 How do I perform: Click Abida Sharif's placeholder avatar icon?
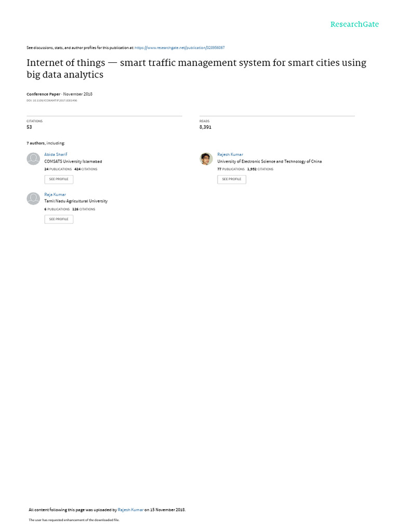click(33, 159)
